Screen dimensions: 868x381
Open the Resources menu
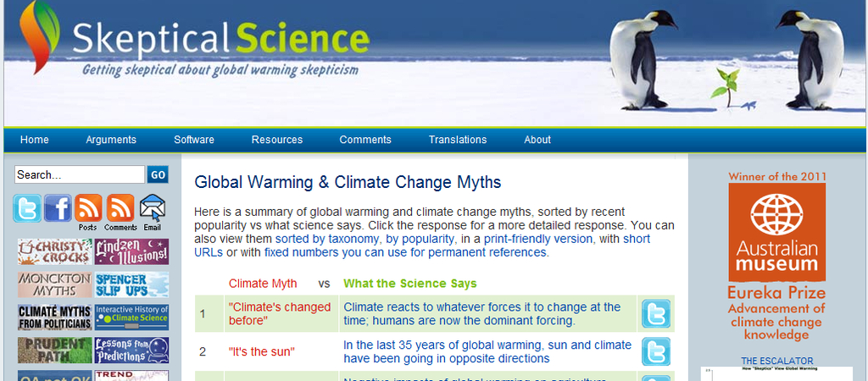tap(277, 140)
